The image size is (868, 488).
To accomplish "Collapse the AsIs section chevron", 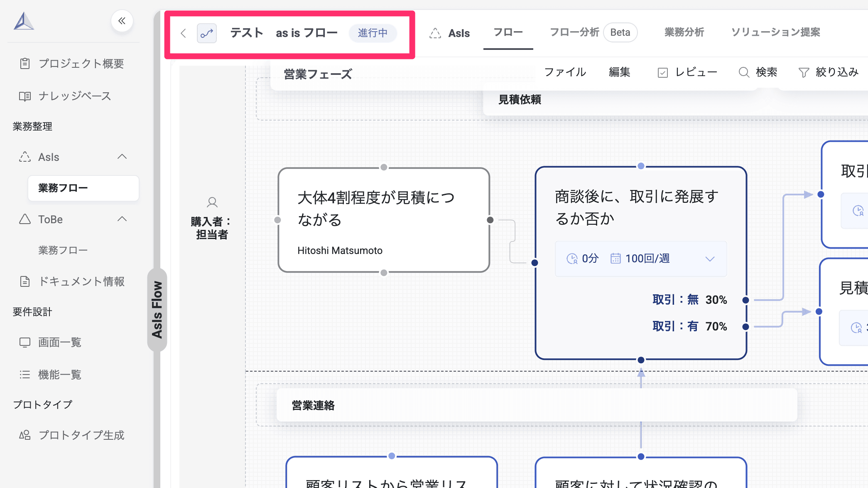I will tap(122, 157).
